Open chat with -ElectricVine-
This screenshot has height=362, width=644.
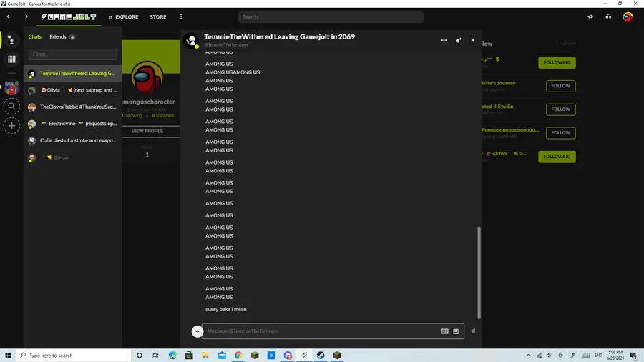tap(73, 124)
